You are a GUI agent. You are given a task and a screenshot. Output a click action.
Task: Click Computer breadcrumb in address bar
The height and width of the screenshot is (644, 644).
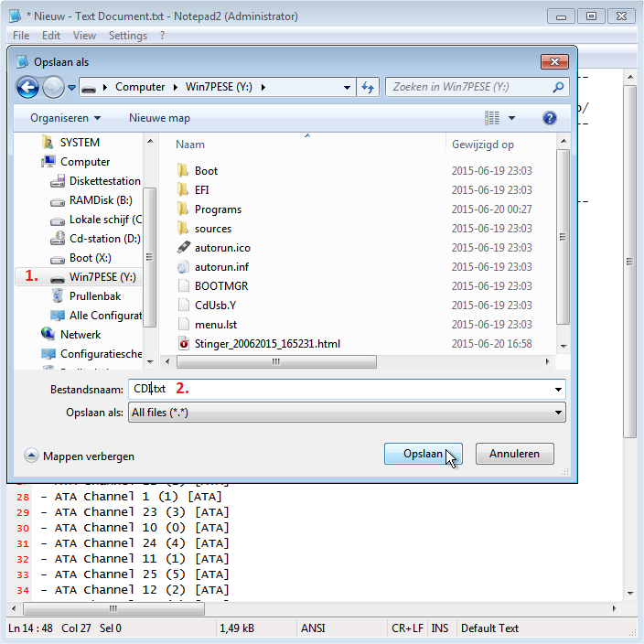click(140, 87)
